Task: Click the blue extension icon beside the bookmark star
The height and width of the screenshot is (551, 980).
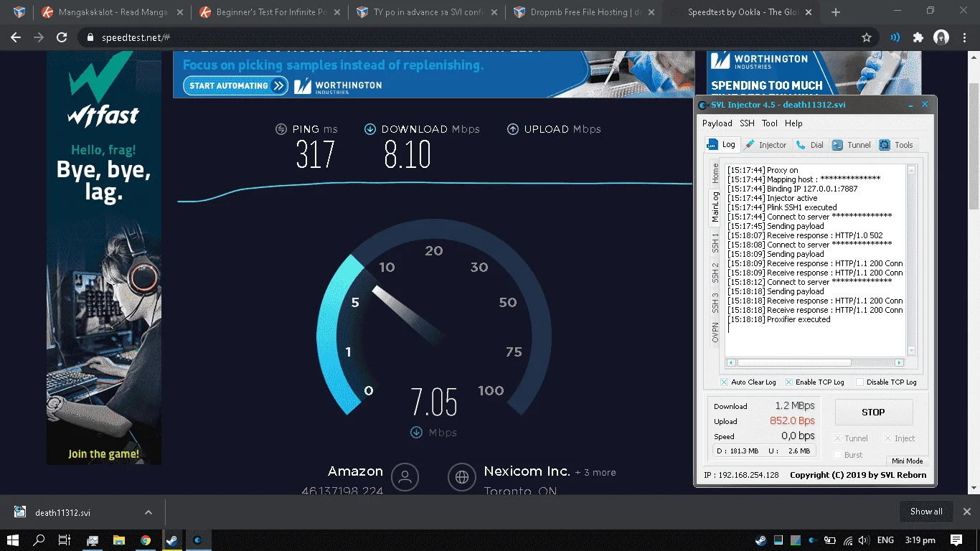Action: [895, 37]
